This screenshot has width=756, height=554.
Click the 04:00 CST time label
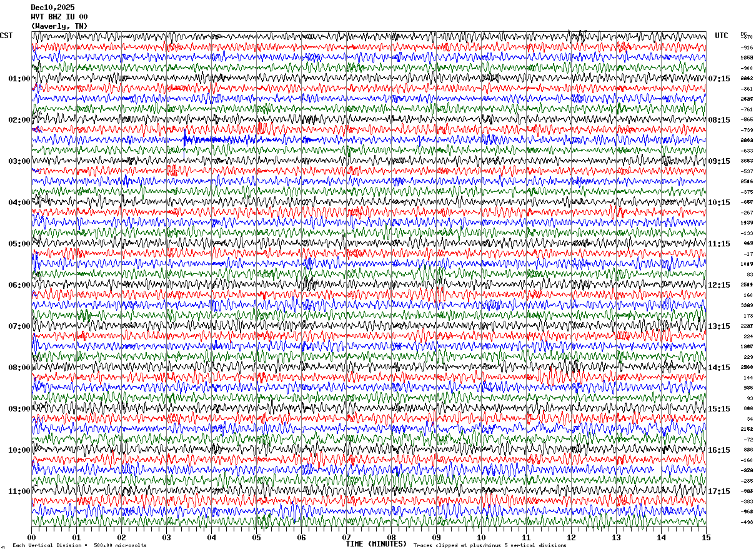(19, 203)
